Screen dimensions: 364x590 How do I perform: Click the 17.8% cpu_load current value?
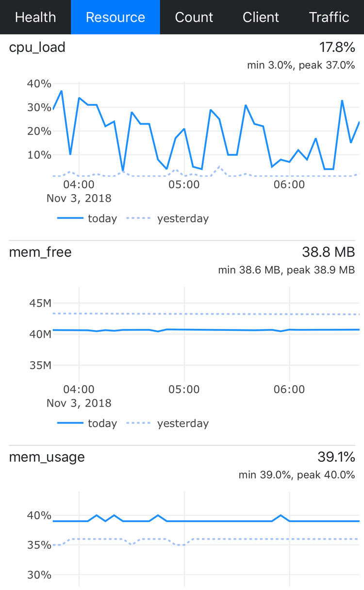coord(337,48)
